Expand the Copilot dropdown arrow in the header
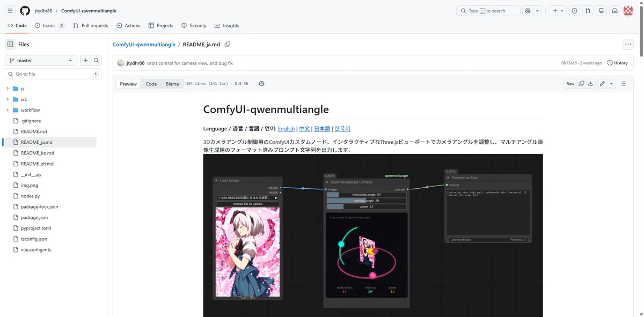Viewport: 644px width, 317px height. 537,11
